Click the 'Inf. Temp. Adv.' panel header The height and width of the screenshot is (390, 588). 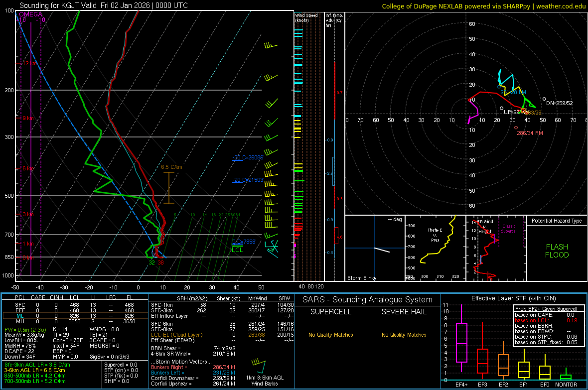(334, 20)
